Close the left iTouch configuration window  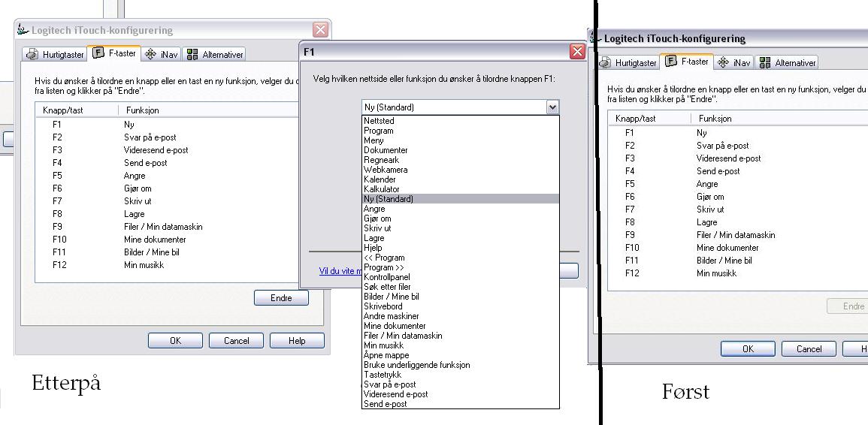click(x=320, y=30)
